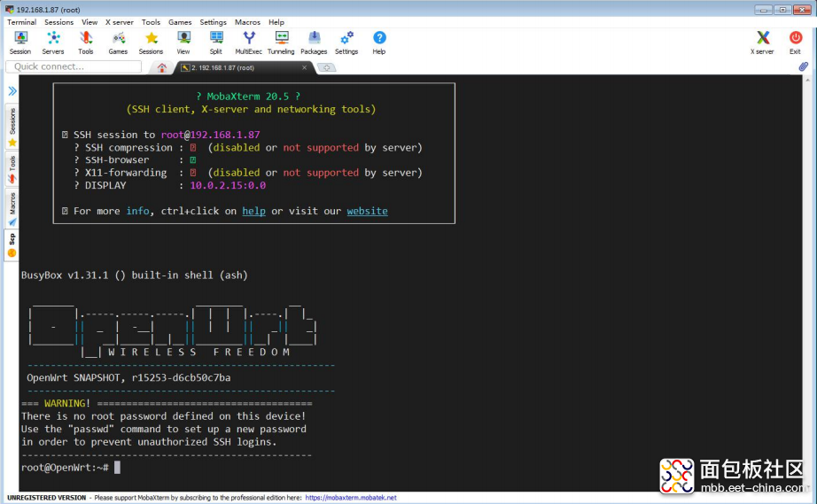Click the MobaXterm app icon in the title bar
This screenshot has width=817, height=504.
click(x=10, y=10)
